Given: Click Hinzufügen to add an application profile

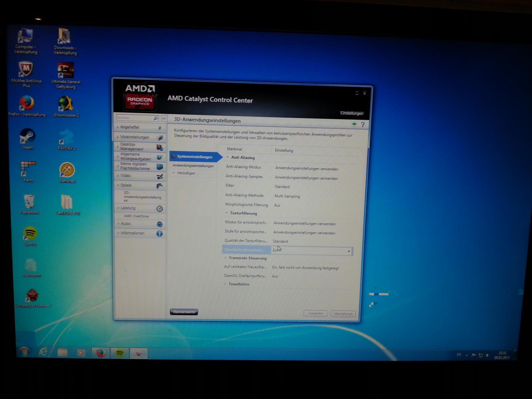Looking at the screenshot, I should point(186,173).
